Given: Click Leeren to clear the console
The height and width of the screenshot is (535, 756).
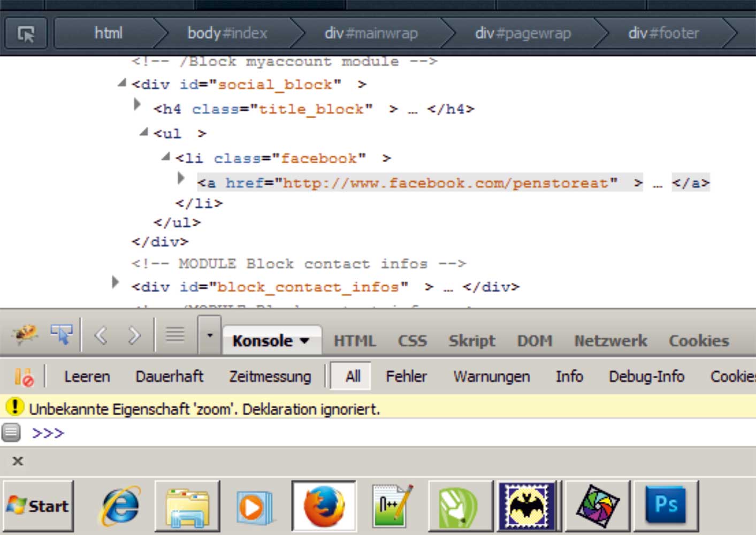Looking at the screenshot, I should tap(87, 377).
